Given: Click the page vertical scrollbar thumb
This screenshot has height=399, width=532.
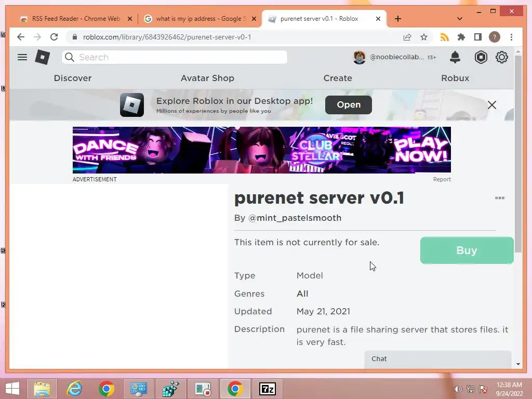Looking at the screenshot, I should coord(518,154).
